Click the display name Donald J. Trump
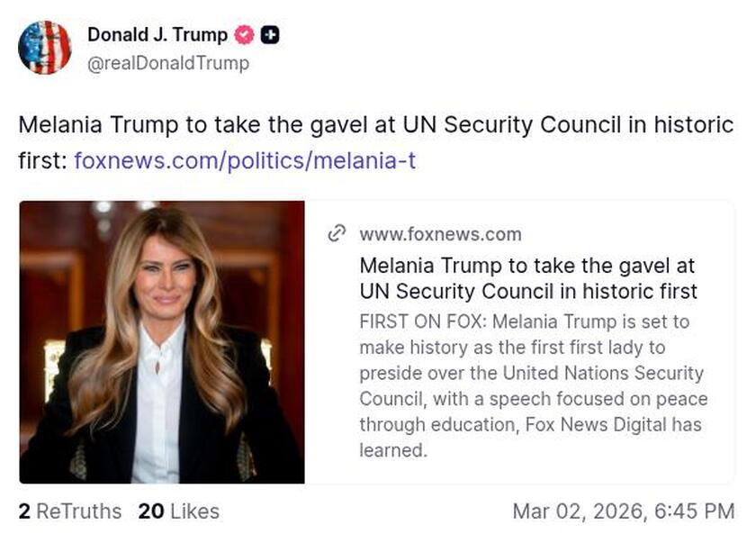This screenshot has height=552, width=756. pyautogui.click(x=158, y=36)
